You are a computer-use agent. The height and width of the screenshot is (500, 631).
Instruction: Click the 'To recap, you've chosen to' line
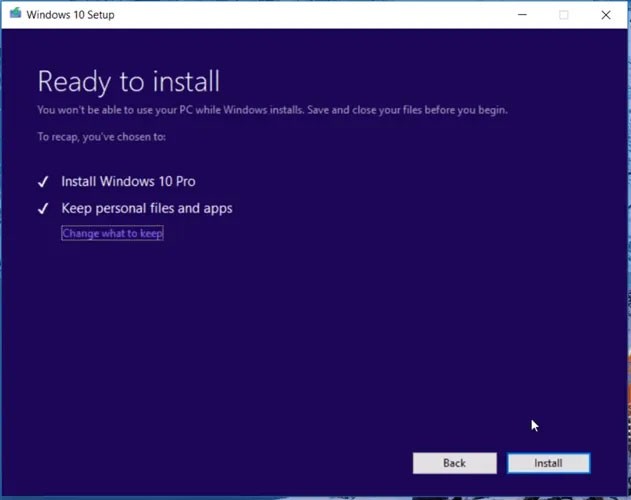pyautogui.click(x=101, y=136)
